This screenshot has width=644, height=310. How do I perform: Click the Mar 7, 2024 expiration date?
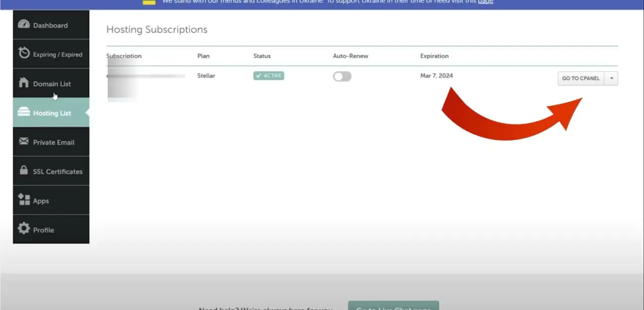tap(437, 75)
